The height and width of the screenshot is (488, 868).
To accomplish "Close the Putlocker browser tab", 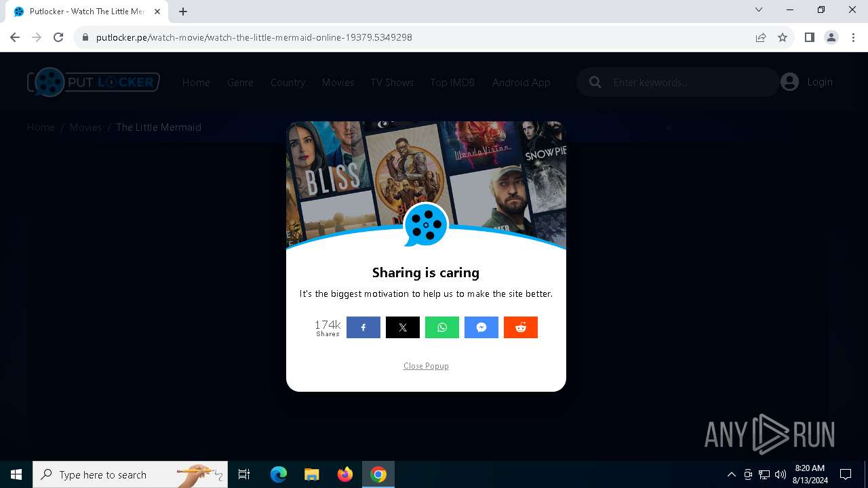I will click(157, 12).
